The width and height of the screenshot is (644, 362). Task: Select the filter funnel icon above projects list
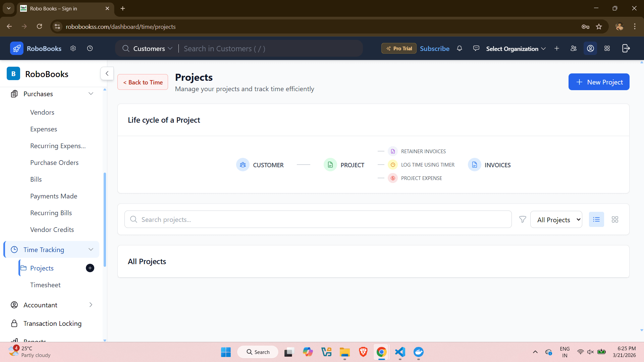[x=522, y=219]
